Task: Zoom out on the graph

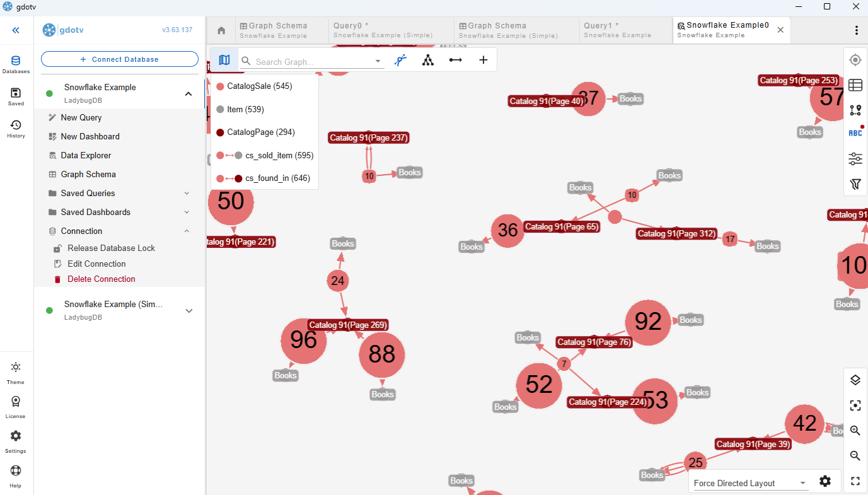Action: [x=855, y=455]
